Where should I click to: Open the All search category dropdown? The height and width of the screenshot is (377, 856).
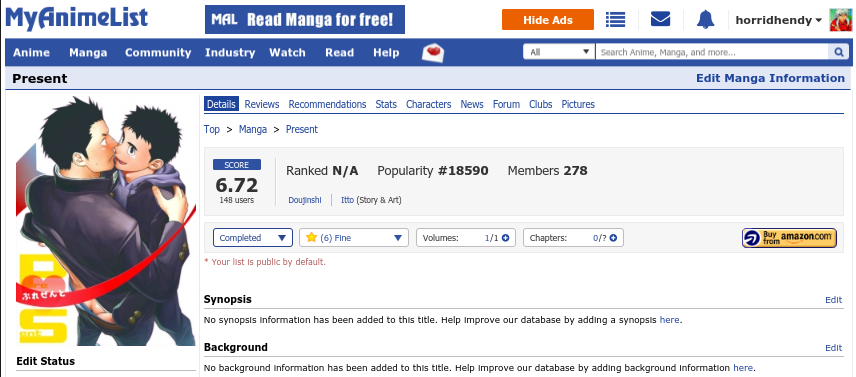tap(559, 52)
